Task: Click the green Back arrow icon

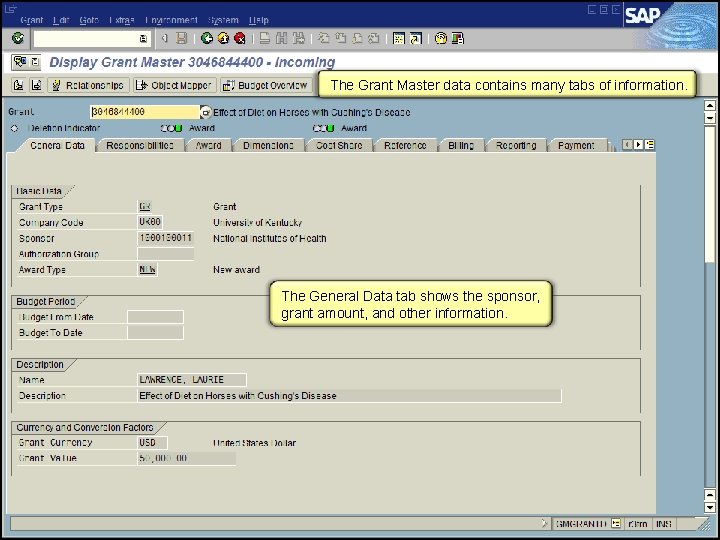Action: pos(207,38)
